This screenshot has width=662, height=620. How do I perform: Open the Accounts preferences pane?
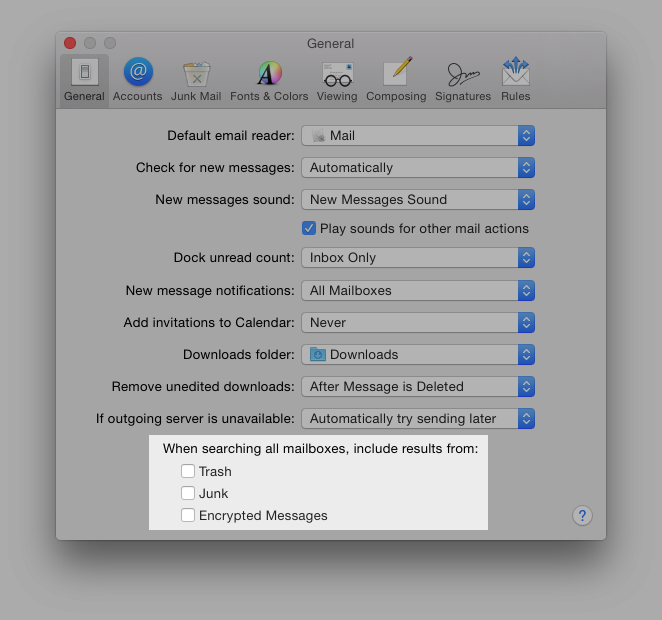point(138,80)
